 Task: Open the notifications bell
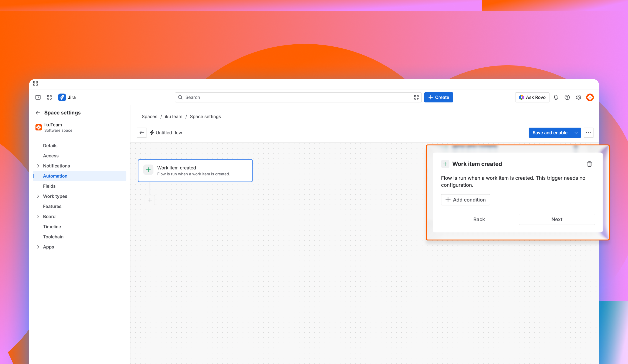556,97
